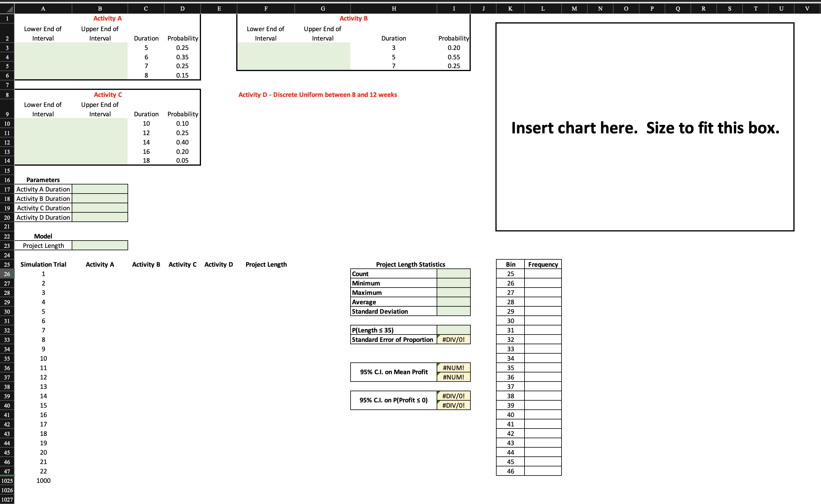Select the Activity A title cell
This screenshot has width=821, height=504.
point(107,19)
